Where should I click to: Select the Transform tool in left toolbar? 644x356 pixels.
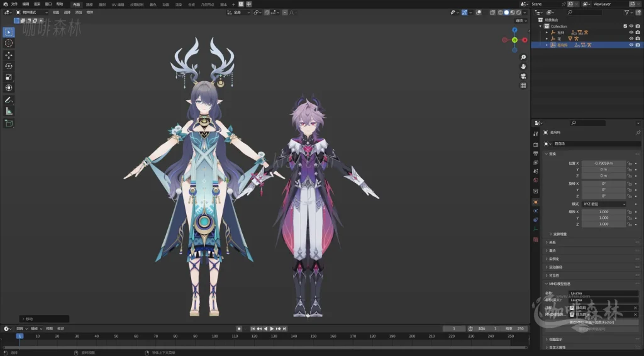(x=9, y=88)
